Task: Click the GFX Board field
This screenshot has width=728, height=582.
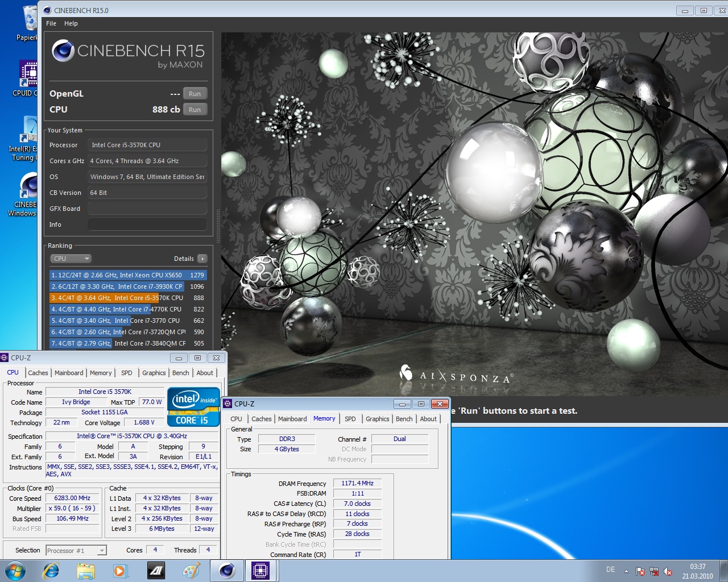Action: [x=147, y=209]
